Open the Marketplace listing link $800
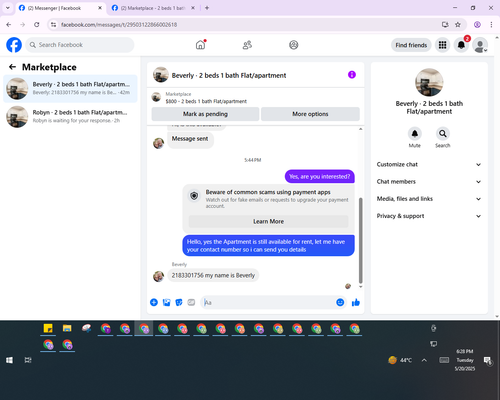Viewport: 500px width, 400px height. pos(206,101)
